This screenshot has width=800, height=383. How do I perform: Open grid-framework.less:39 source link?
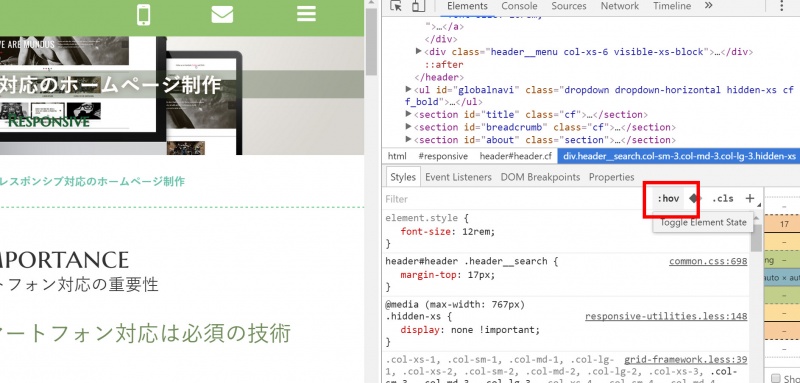pyautogui.click(x=686, y=360)
